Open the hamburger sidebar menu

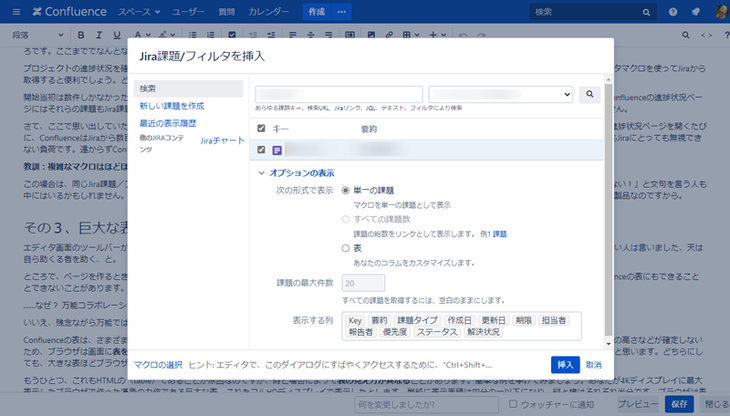pos(16,12)
